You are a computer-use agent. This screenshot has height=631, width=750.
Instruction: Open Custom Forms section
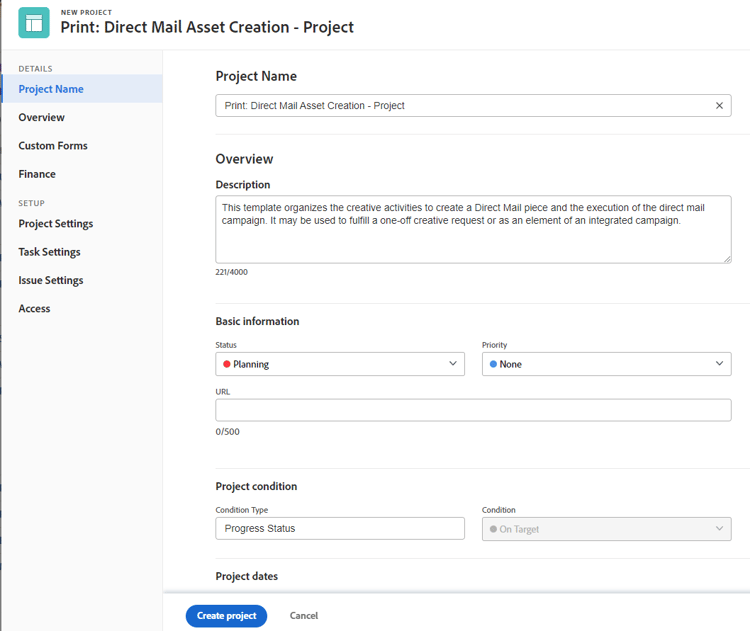(x=53, y=145)
